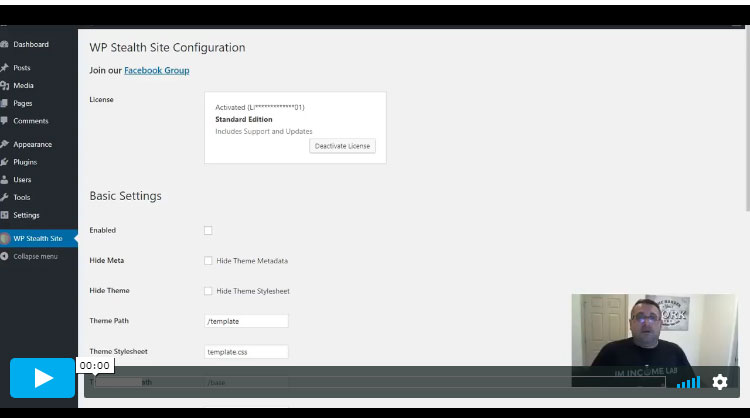Tick the Enabled checkbox
750x418 pixels.
(208, 231)
